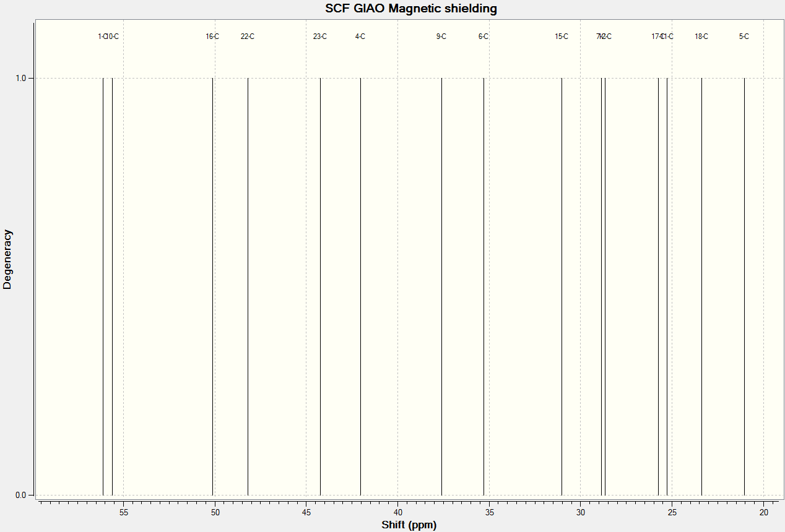Pick the vertical peak line beneath 9-C
This screenshot has height=532, width=785.
pos(441,286)
